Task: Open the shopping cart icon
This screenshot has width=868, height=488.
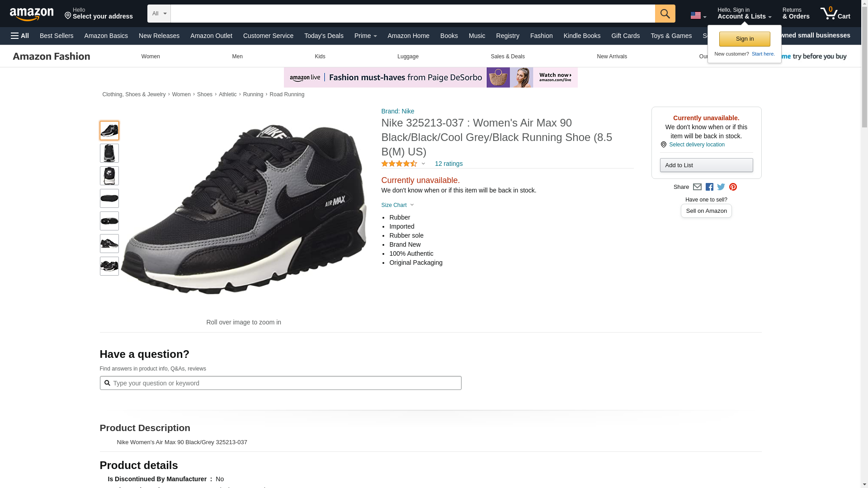Action: [x=835, y=14]
